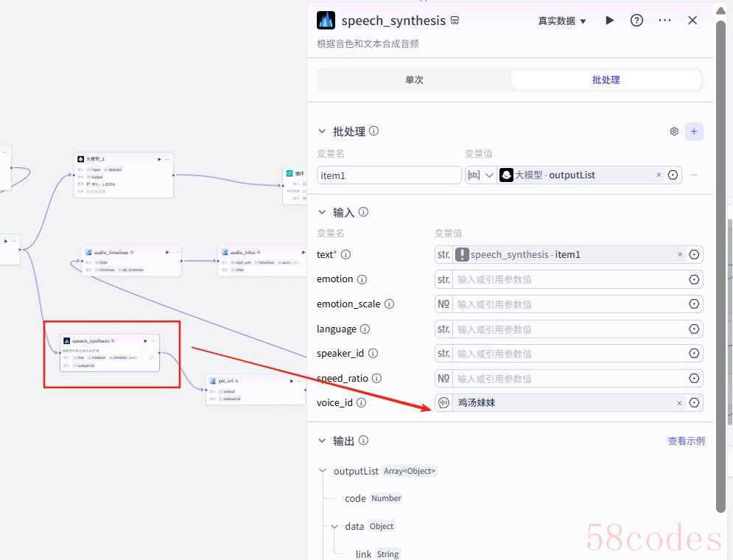Run the 大模型_1 node on canvas
Image resolution: width=733 pixels, height=560 pixels.
point(159,159)
